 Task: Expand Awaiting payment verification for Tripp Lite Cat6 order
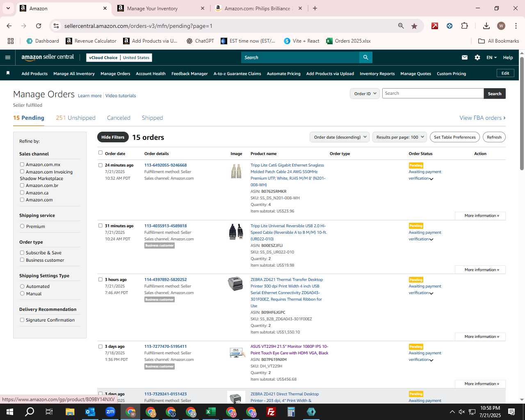coord(425,175)
